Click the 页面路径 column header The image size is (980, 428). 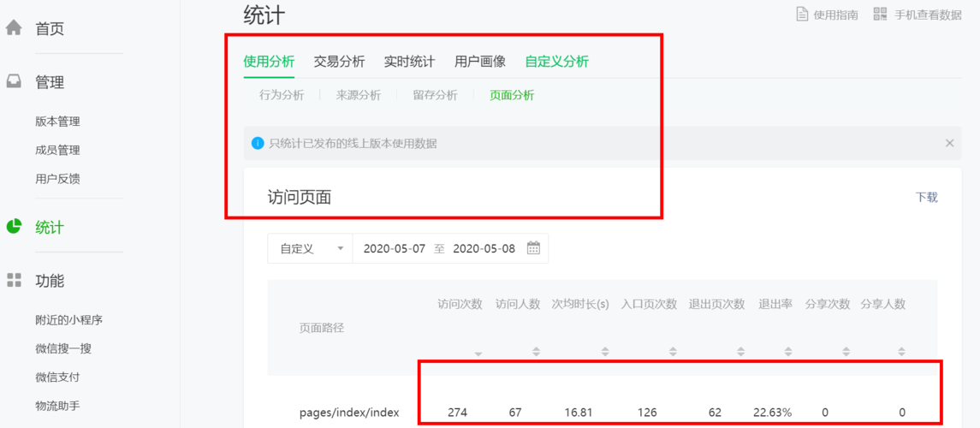[x=322, y=328]
